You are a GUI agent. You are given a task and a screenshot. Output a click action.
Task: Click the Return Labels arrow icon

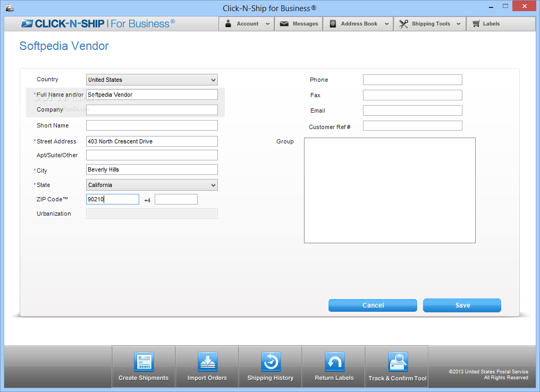[x=334, y=362]
